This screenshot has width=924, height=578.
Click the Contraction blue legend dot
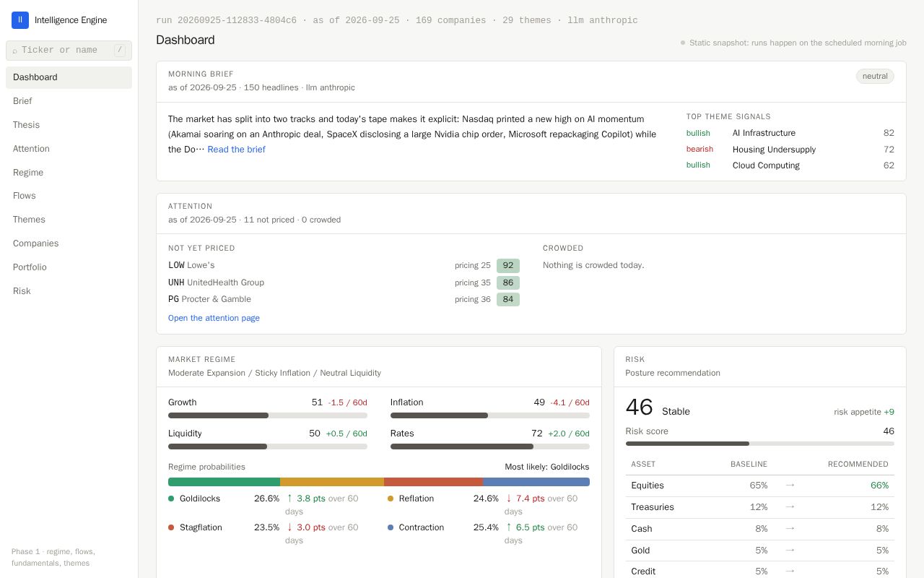pos(391,527)
